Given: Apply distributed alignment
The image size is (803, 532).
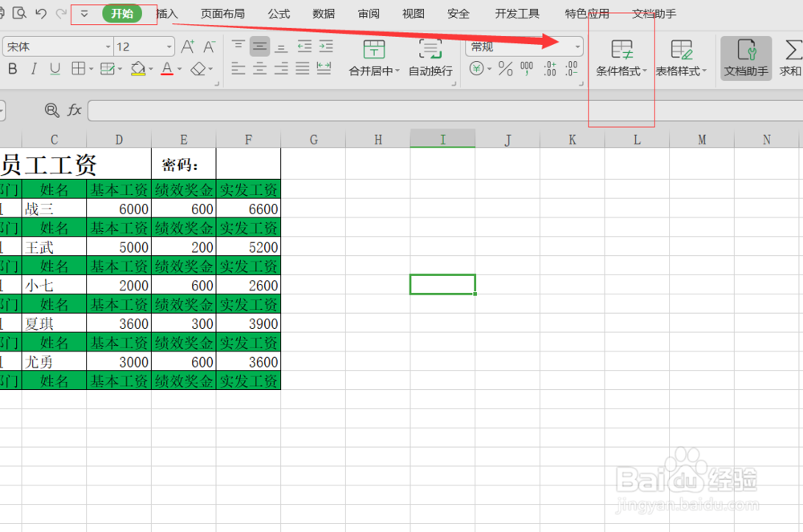Looking at the screenshot, I should (x=324, y=67).
